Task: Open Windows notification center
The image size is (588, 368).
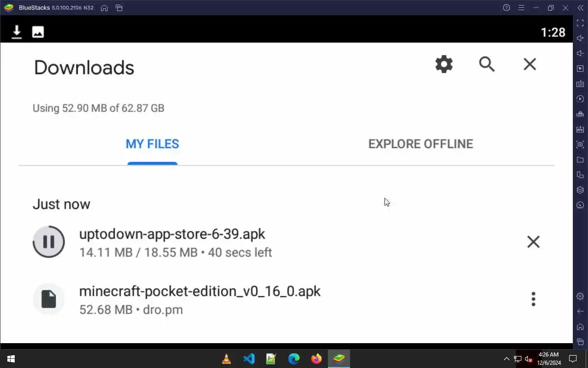Action: 573,359
